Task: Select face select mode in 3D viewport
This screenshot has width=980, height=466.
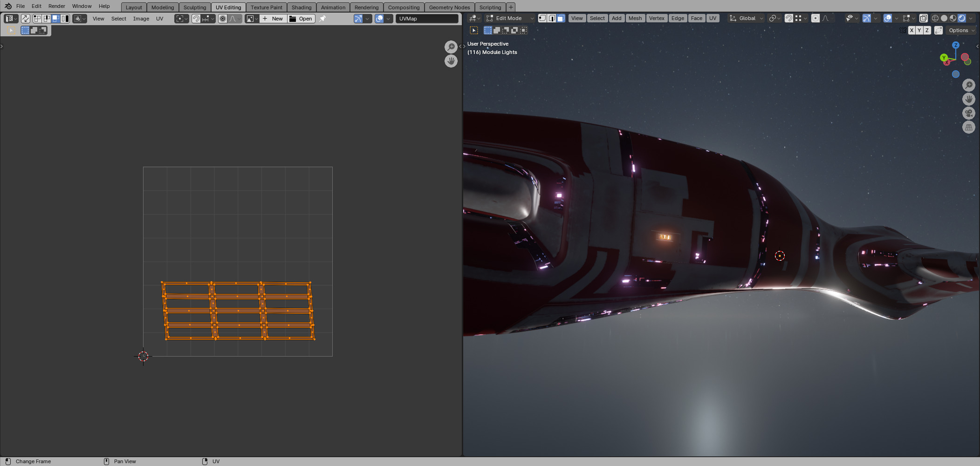Action: (x=561, y=18)
